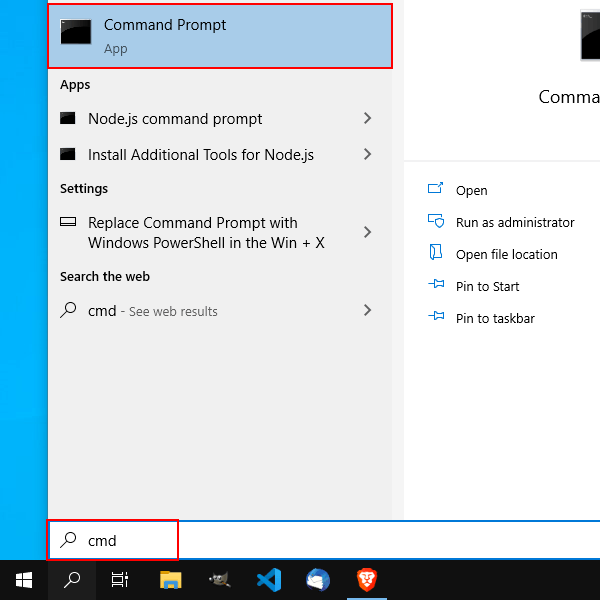
Task: Open Task View from the taskbar
Action: (119, 580)
